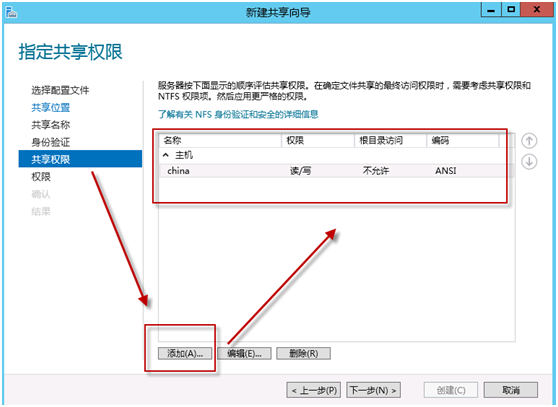
Task: Proceed with 下一步(N)
Action: tap(374, 390)
